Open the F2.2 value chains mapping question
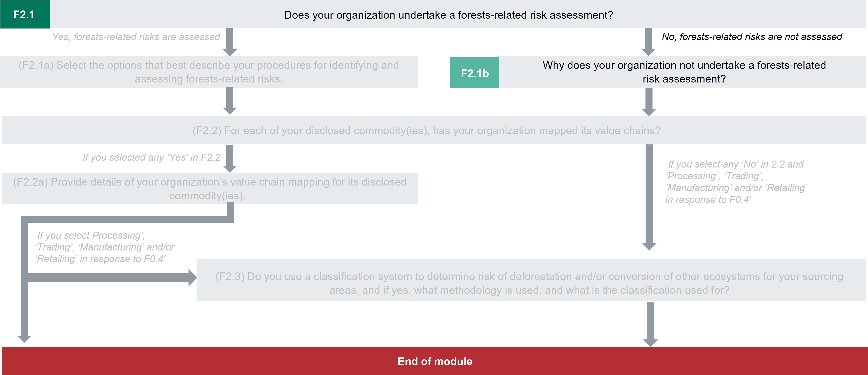 pyautogui.click(x=426, y=130)
